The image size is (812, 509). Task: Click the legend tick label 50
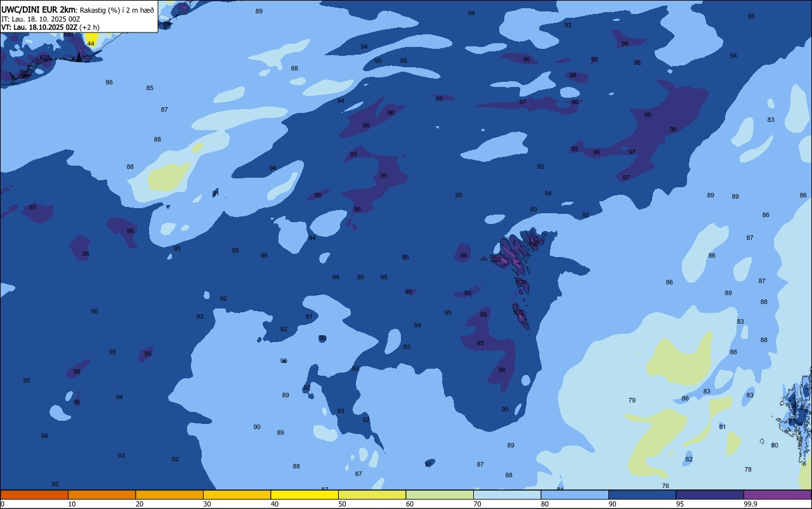(342, 504)
